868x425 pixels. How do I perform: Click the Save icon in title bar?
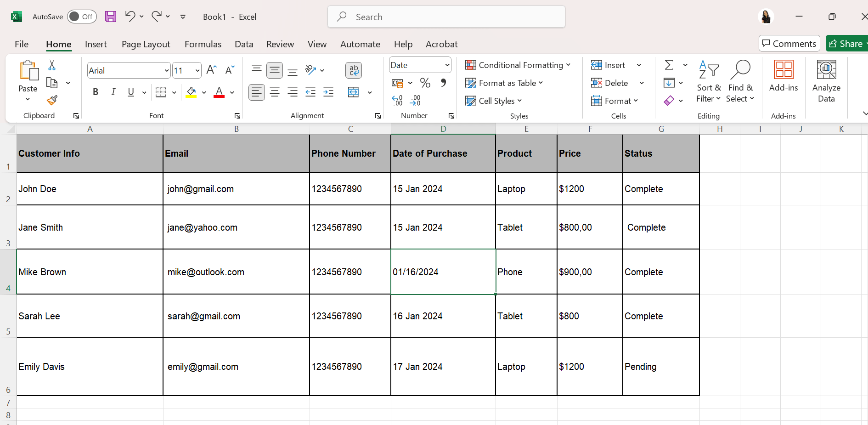(x=111, y=17)
